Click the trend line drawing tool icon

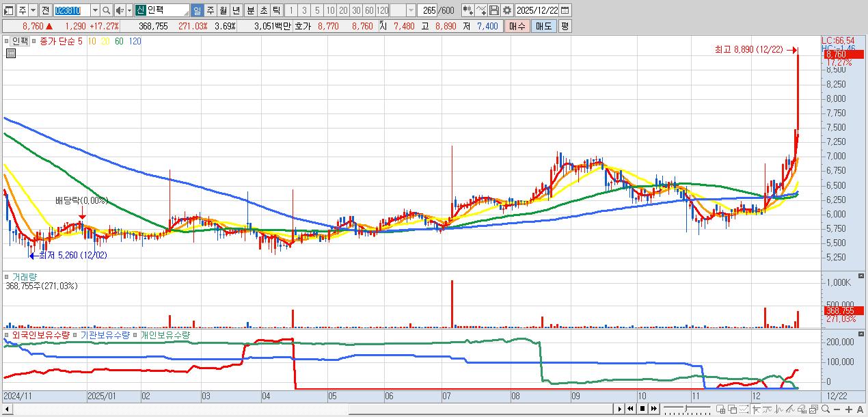coord(768,409)
